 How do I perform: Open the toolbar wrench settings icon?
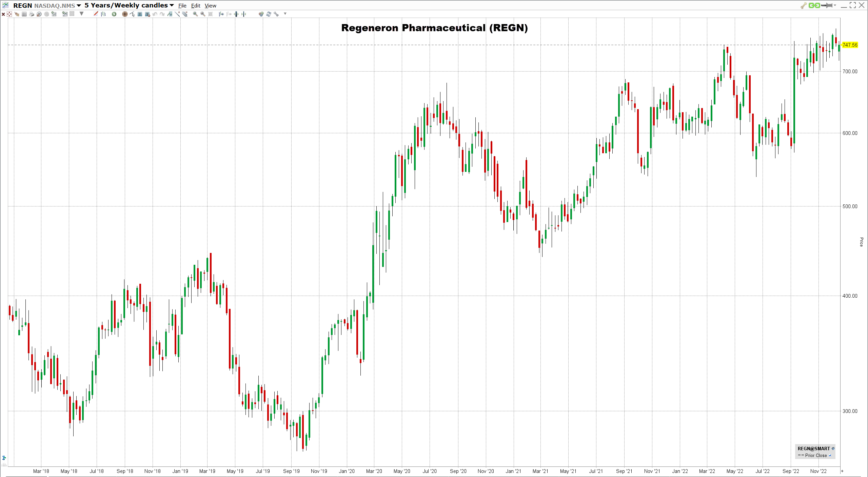[276, 14]
